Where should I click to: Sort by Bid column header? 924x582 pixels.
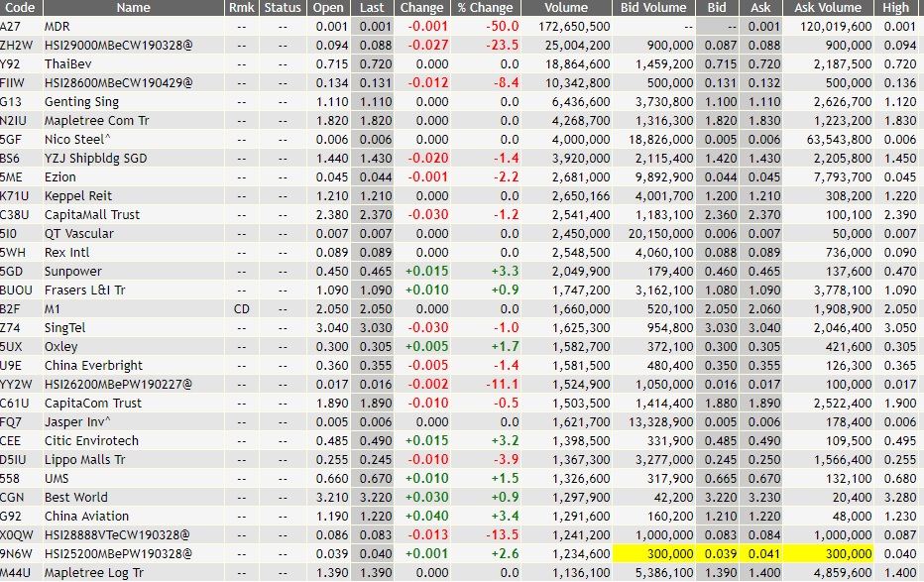[x=717, y=8]
